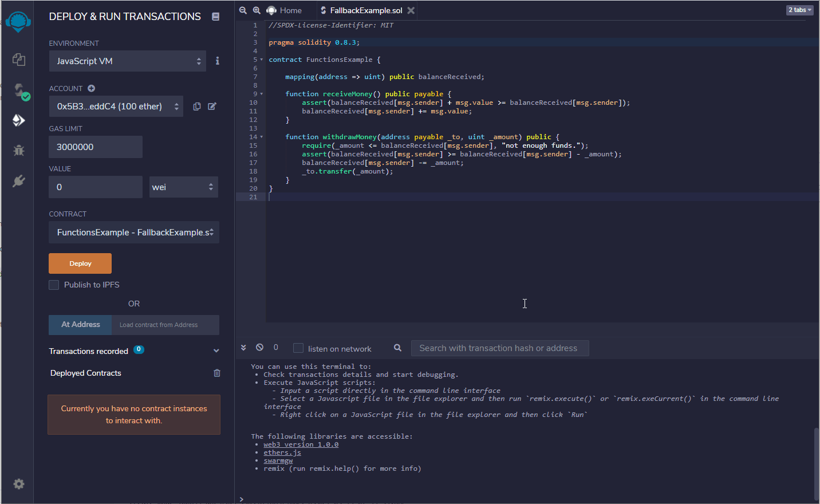Click the transaction hash search field
The width and height of the screenshot is (820, 504).
point(500,348)
